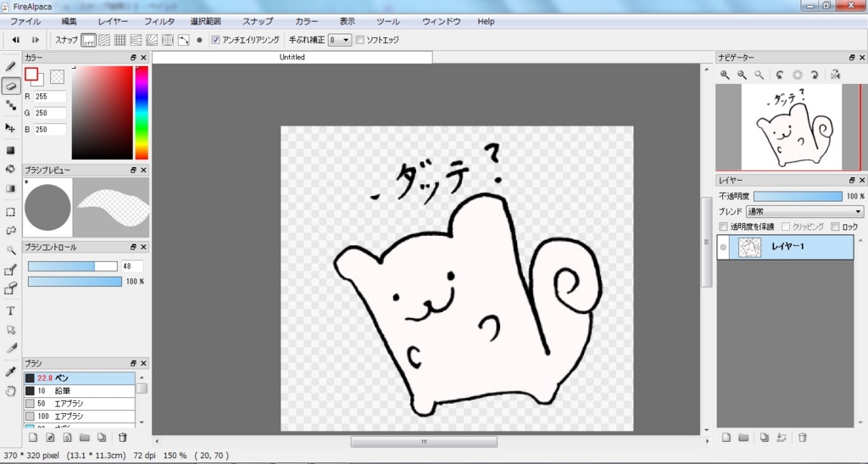Check ロック layer option
The width and height of the screenshot is (868, 464).
click(x=835, y=226)
